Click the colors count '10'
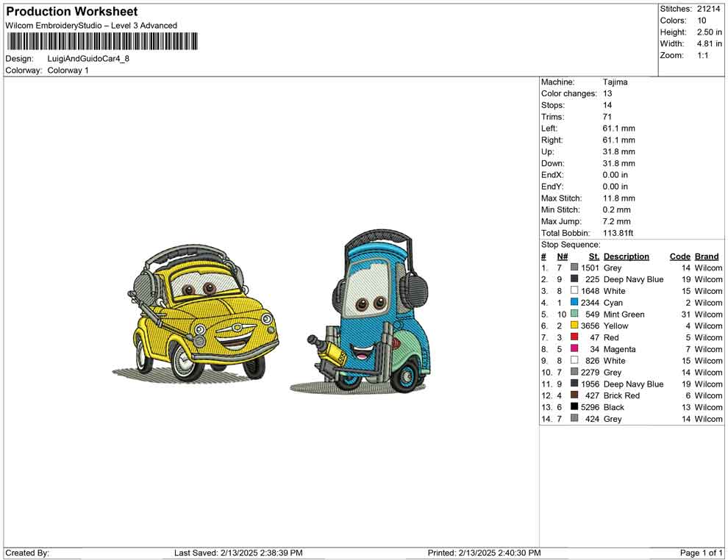 coord(702,21)
